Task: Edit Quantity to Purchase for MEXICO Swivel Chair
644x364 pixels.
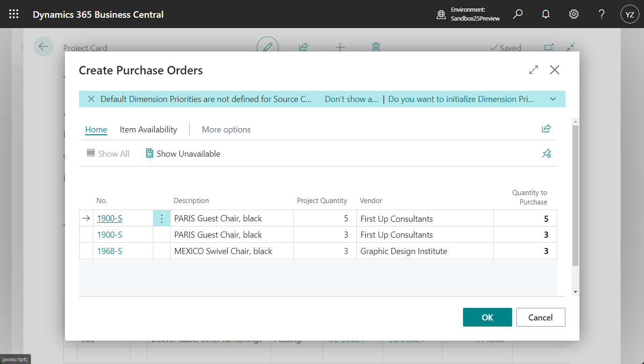Action: click(x=525, y=251)
